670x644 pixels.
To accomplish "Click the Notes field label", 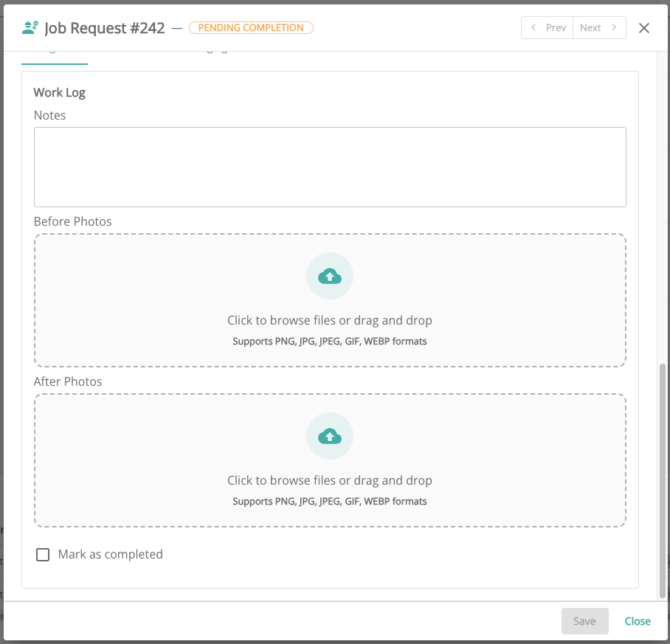I will (x=50, y=115).
